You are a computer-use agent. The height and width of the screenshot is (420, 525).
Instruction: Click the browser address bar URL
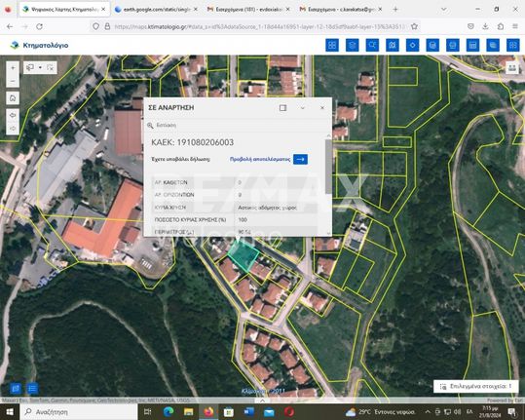[x=260, y=26]
